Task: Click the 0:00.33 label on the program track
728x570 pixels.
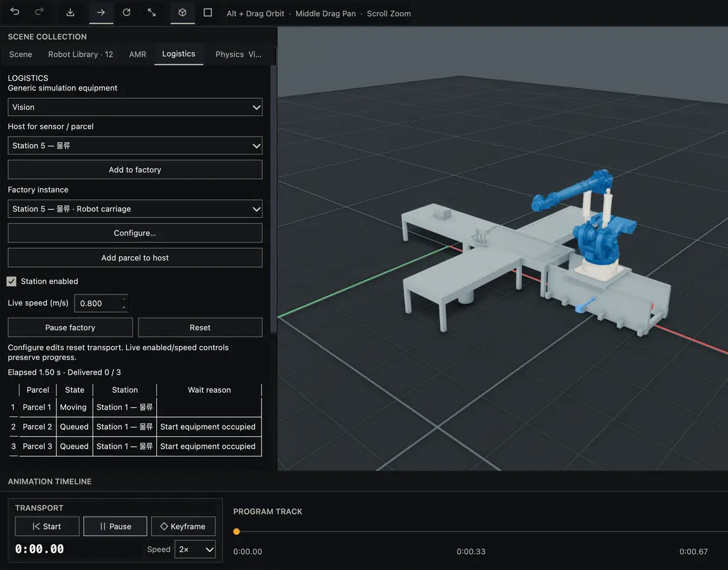Action: pos(471,552)
